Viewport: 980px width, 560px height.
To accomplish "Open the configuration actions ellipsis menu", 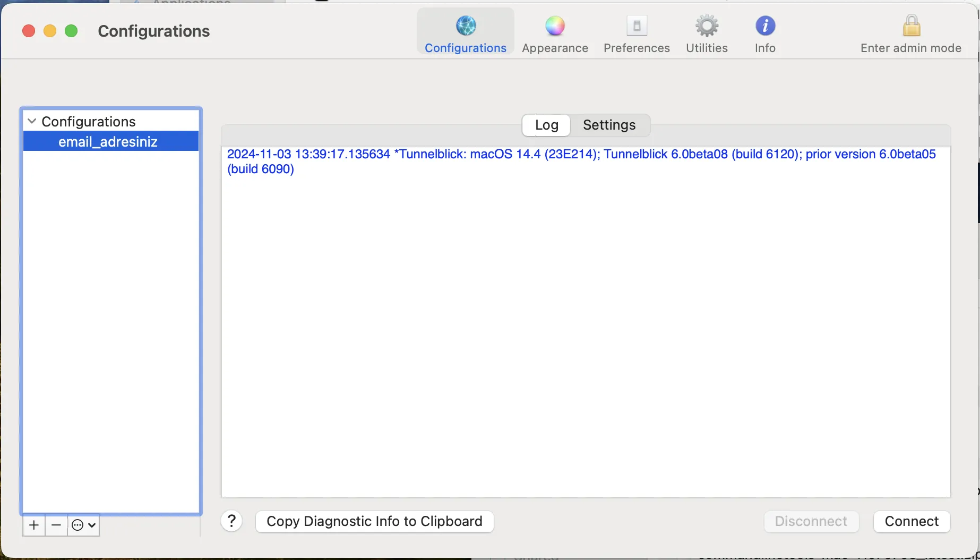I will click(x=83, y=525).
